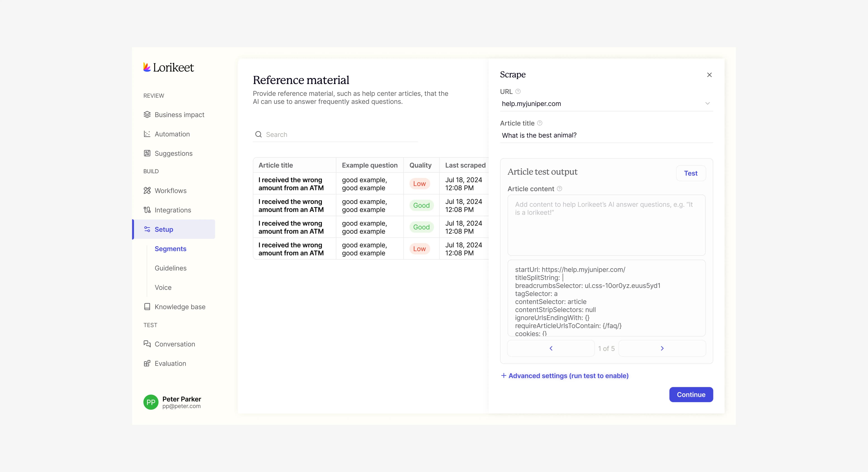Go to next page of article test output

pyautogui.click(x=662, y=348)
